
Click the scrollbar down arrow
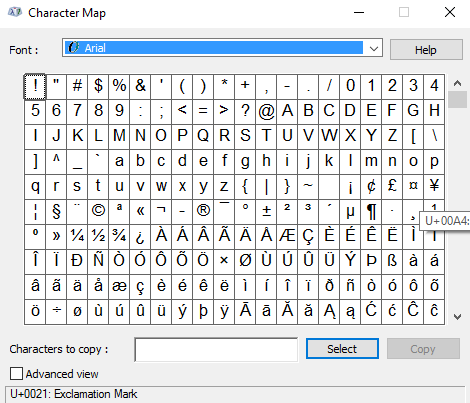[457, 316]
